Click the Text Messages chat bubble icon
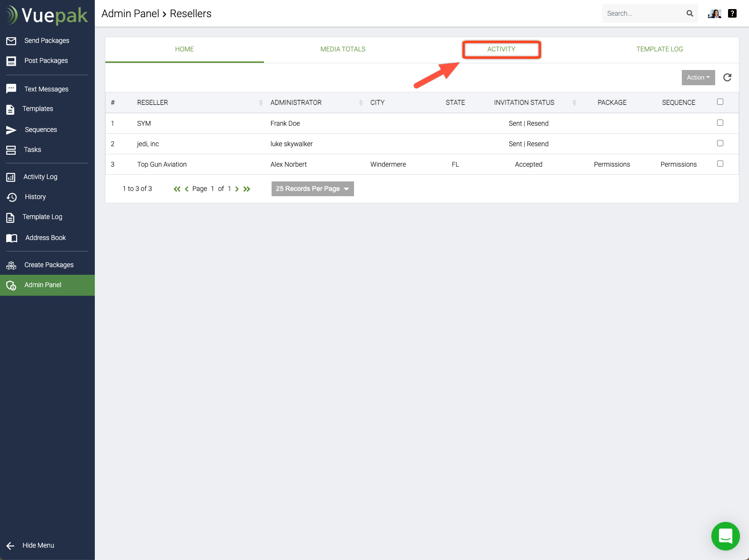 pos(11,89)
